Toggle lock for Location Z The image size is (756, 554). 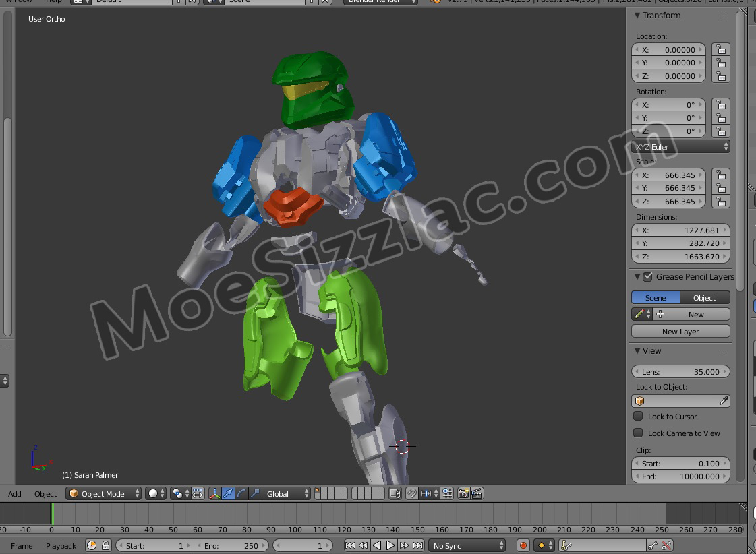[721, 76]
